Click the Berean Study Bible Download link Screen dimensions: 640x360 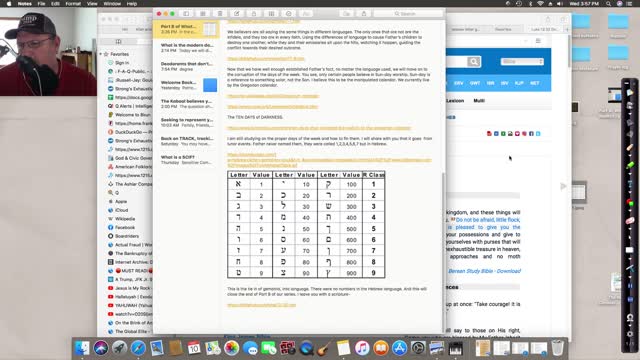pos(484,271)
